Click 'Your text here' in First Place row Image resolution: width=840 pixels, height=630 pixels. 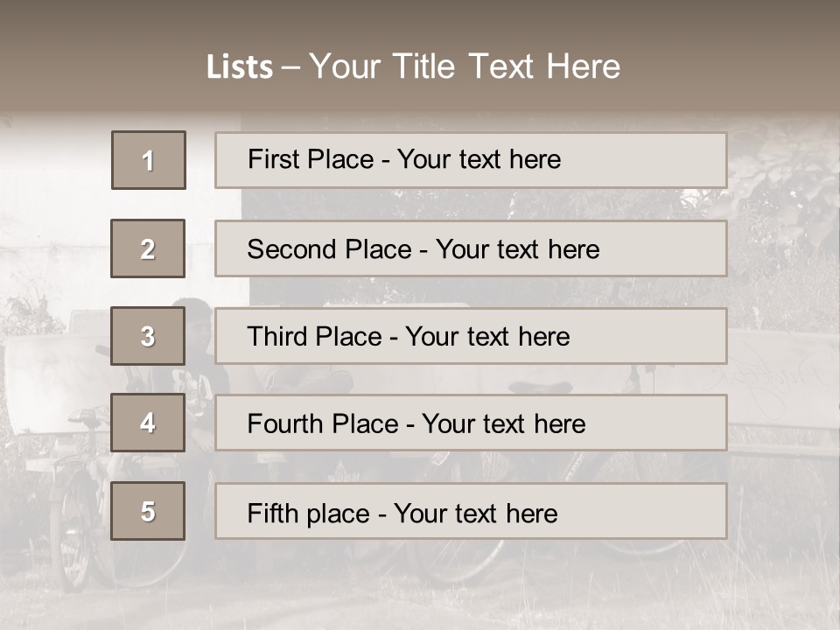pyautogui.click(x=479, y=159)
